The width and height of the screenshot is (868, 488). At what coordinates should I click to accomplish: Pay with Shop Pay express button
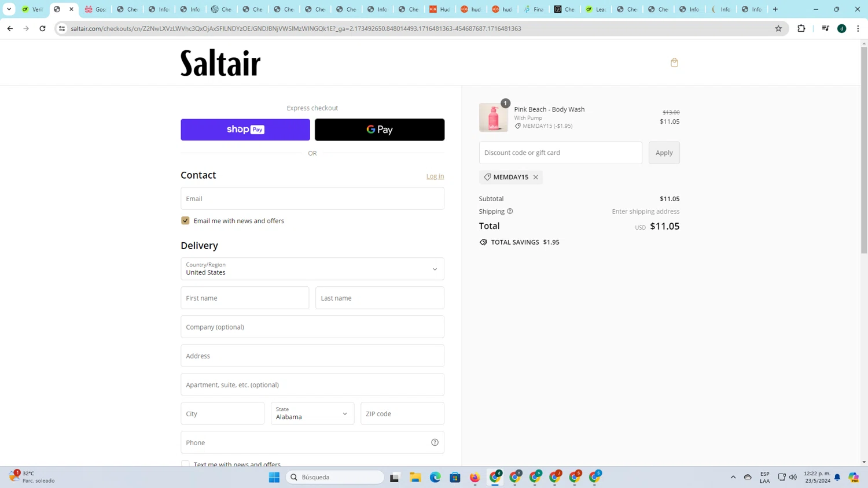(245, 130)
